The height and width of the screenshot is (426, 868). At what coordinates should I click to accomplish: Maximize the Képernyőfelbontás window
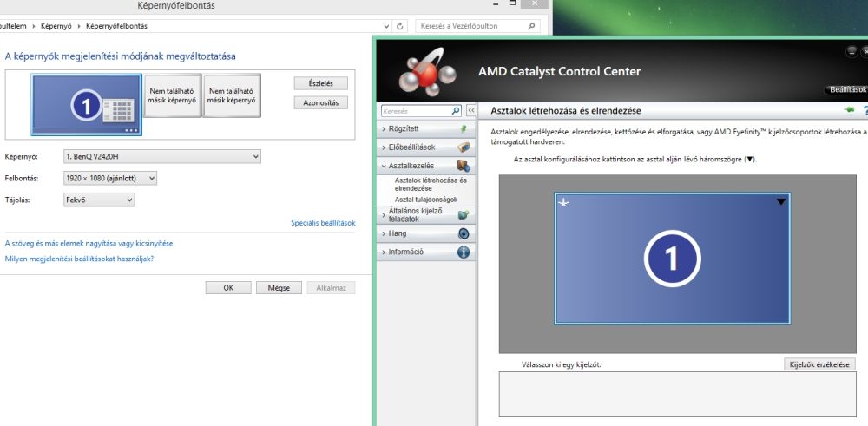(513, 3)
